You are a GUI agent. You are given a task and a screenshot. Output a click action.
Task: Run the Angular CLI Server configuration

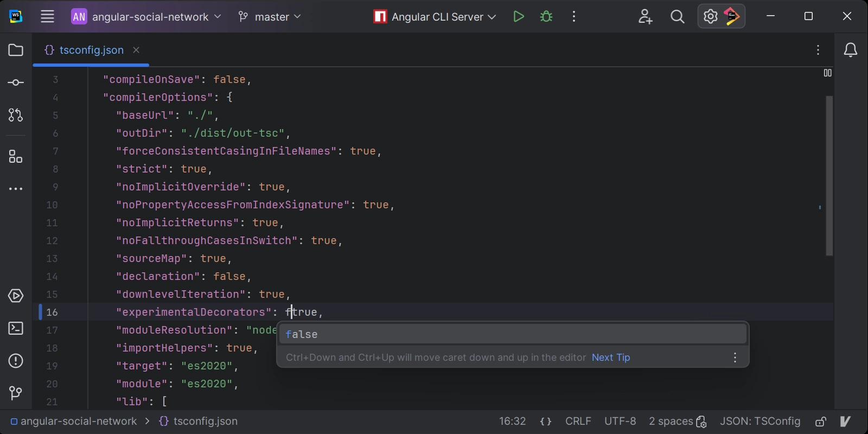coord(519,16)
